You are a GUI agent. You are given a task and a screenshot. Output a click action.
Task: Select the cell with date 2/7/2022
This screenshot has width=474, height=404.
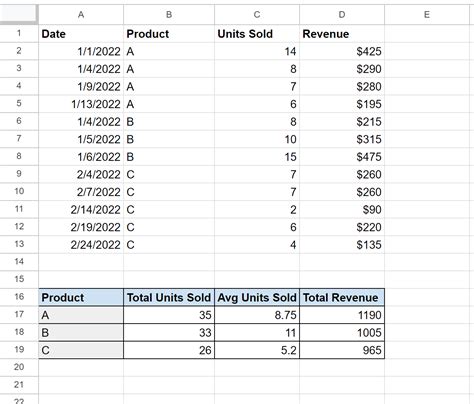click(x=81, y=192)
